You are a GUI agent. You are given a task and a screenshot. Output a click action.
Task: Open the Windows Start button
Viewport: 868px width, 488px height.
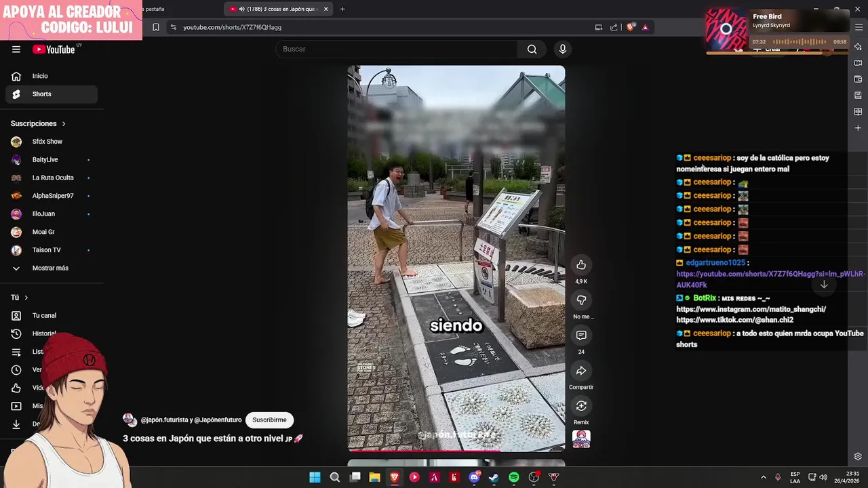pos(315,477)
